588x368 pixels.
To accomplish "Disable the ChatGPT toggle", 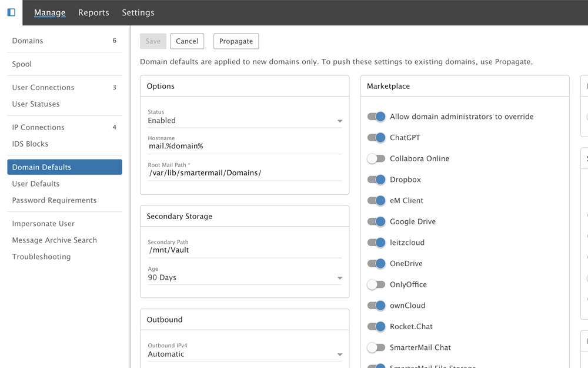I will 376,137.
